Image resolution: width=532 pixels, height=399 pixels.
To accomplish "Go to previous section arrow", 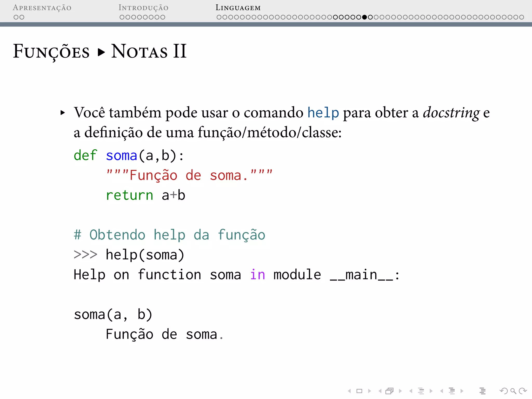I will click(x=442, y=391).
